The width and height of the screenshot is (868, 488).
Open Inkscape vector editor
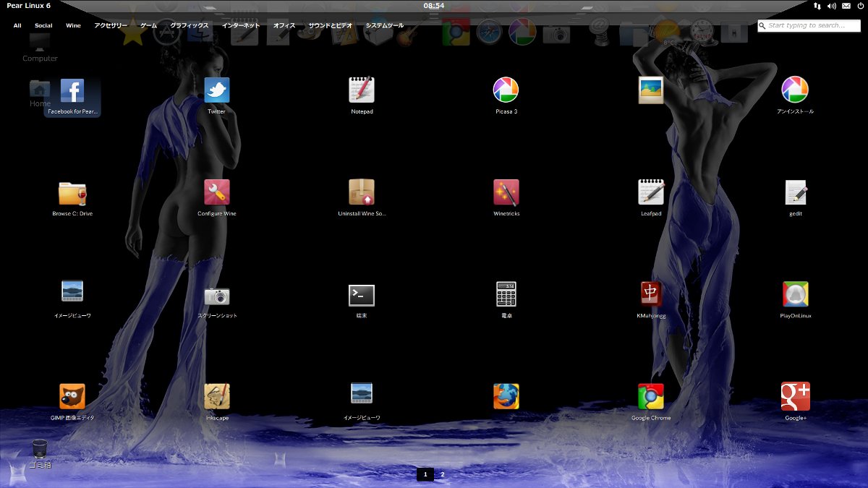(x=217, y=396)
